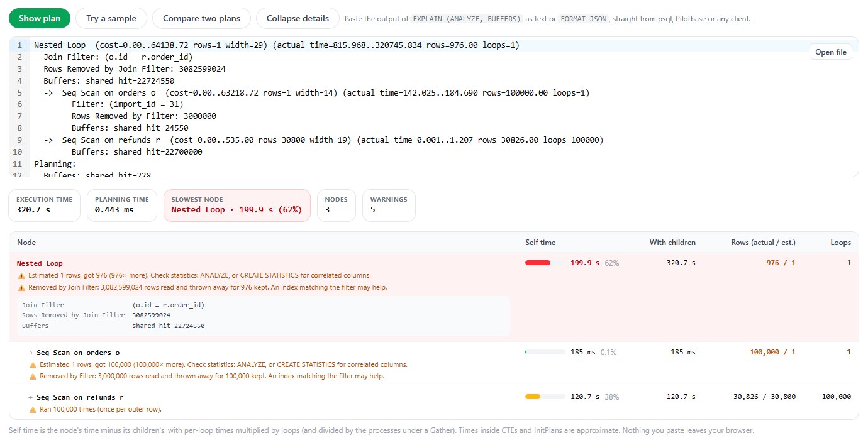Try a sample plan

(111, 18)
